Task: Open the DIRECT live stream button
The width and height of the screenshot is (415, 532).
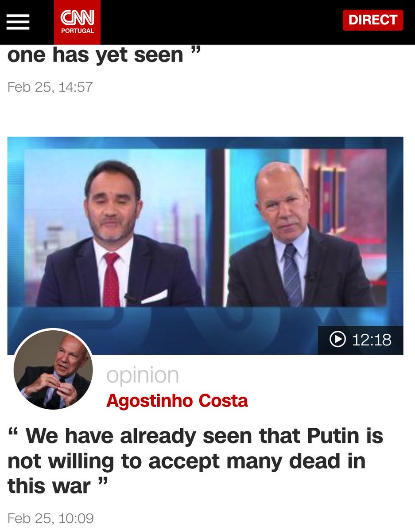Action: (x=373, y=20)
